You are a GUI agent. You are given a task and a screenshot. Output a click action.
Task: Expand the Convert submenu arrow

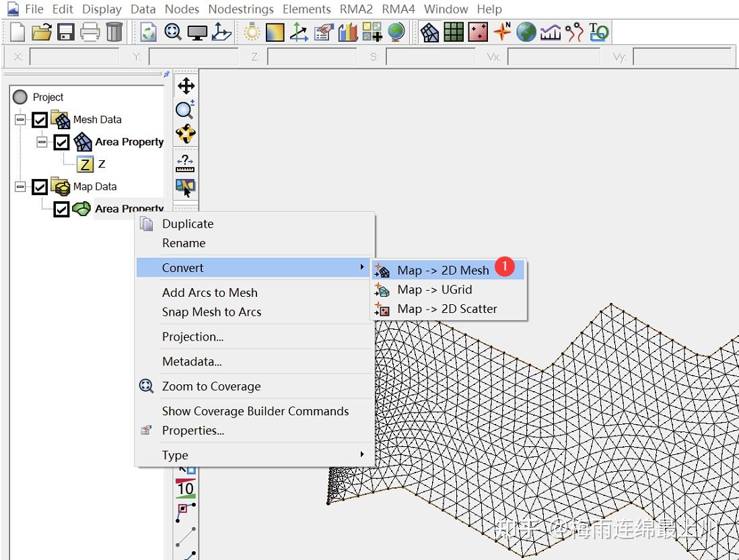tap(361, 267)
